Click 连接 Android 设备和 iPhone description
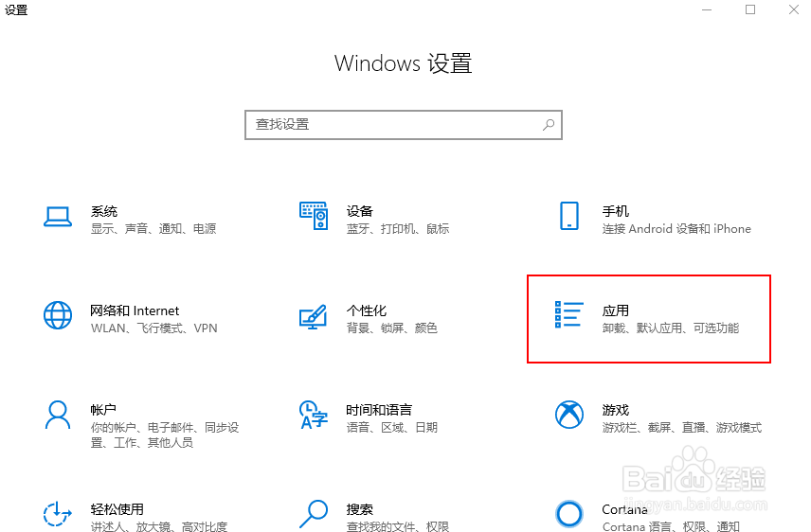811x532 pixels. tap(676, 228)
